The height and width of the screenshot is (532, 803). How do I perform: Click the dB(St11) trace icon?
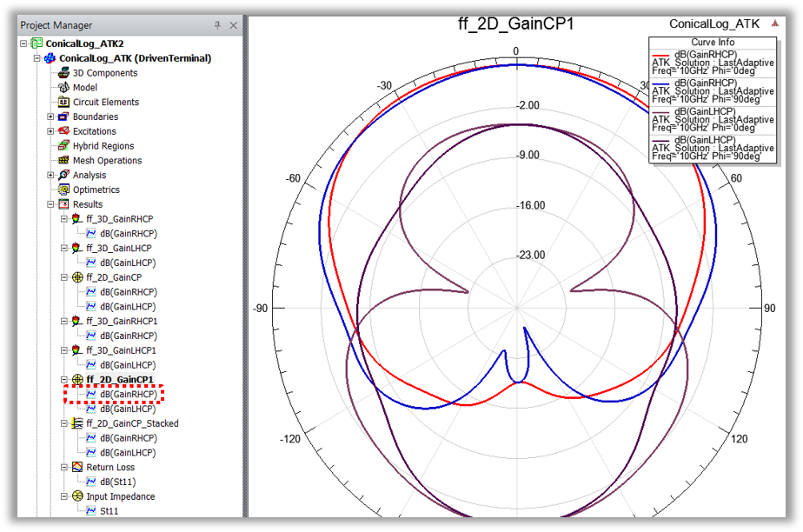point(90,482)
